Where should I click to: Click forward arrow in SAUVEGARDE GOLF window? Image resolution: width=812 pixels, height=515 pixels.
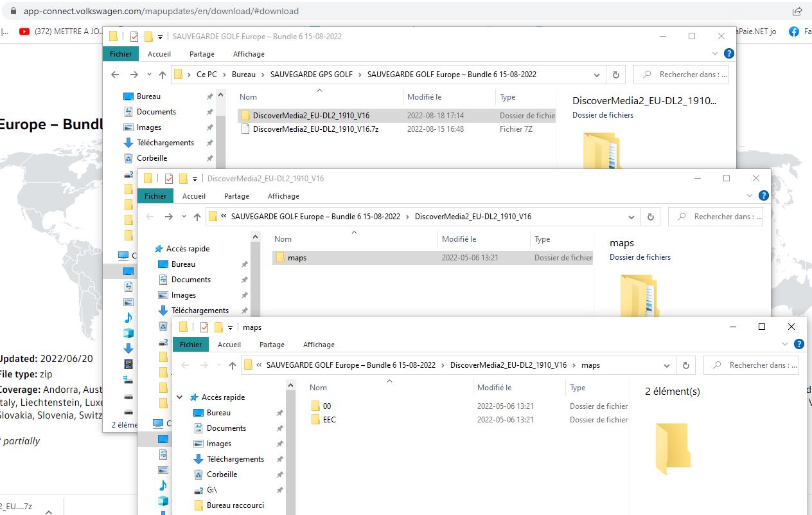(134, 75)
